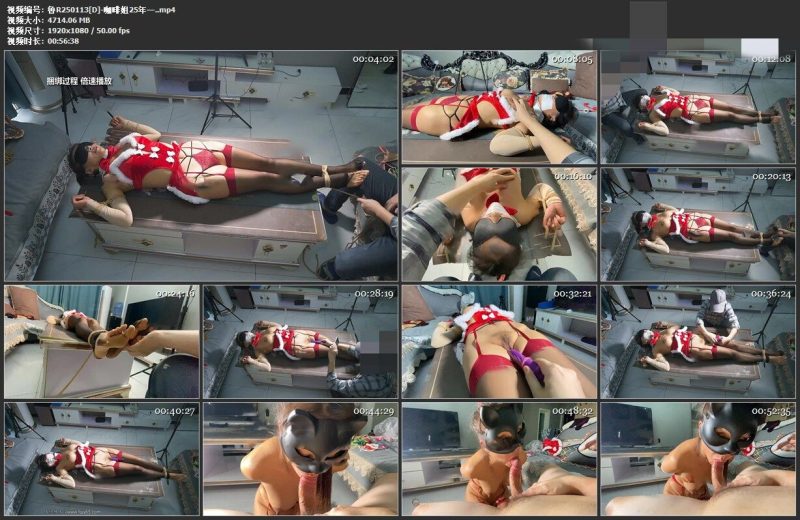Viewport: 800px width, 520px height.
Task: Click the first thumbnail in the third row
Action: 102,341
